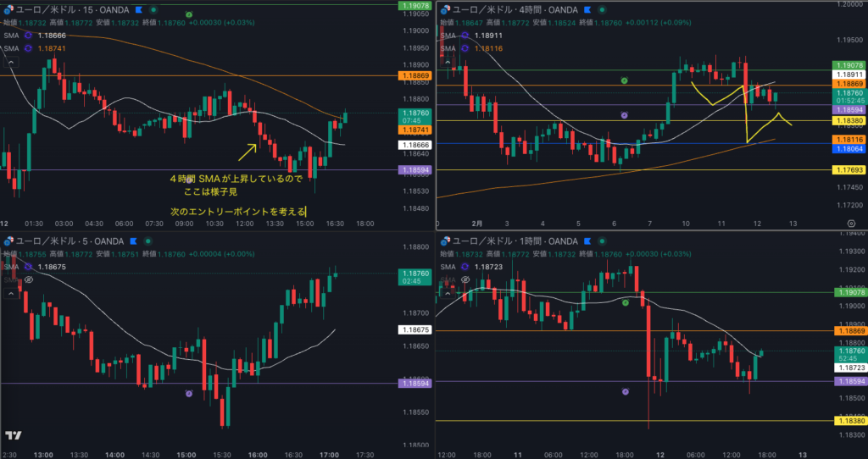
Task: Click the blue flag icon on 4-hour chart title
Action: coord(586,9)
